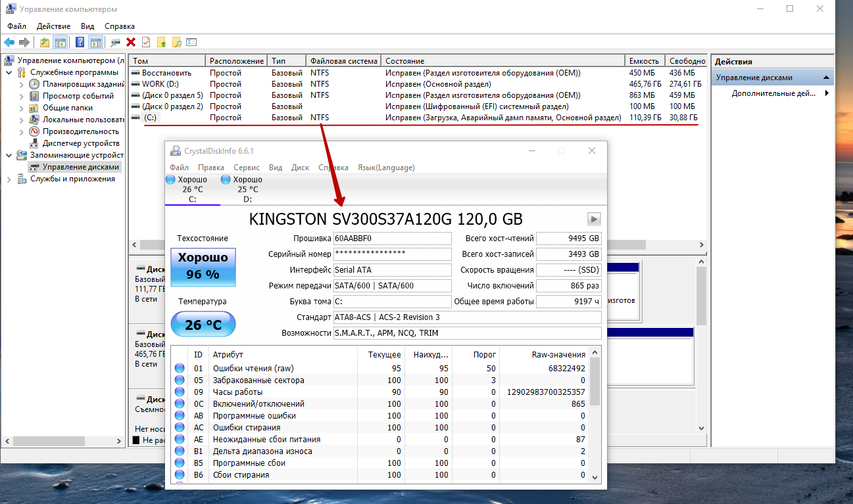This screenshot has width=853, height=504.
Task: Select the Часы работы SMART row
Action: click(x=380, y=392)
